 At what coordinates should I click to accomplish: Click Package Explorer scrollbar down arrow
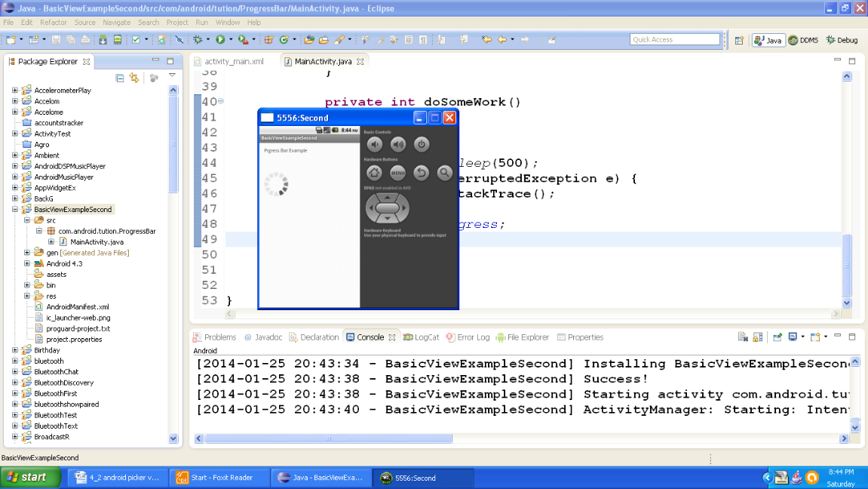click(173, 438)
